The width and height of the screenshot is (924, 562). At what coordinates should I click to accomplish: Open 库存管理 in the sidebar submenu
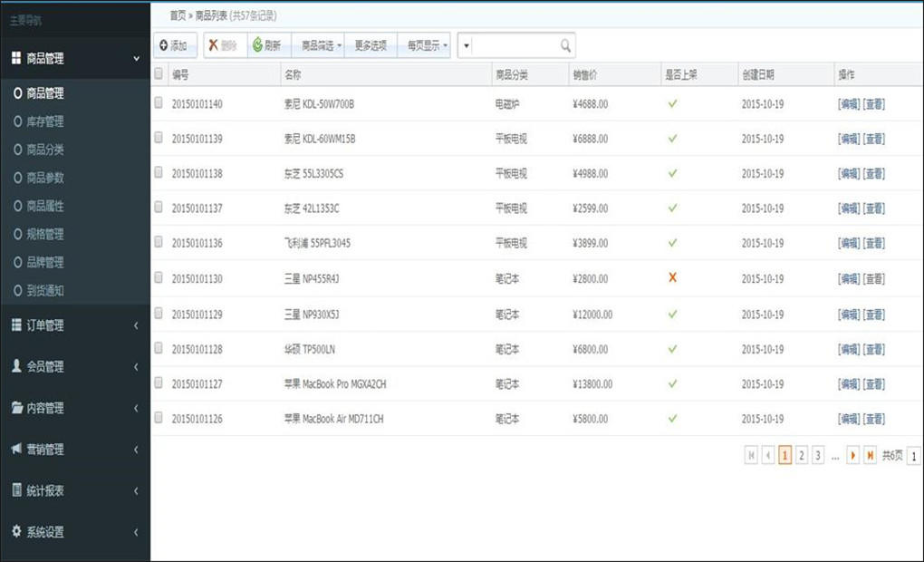click(x=45, y=121)
